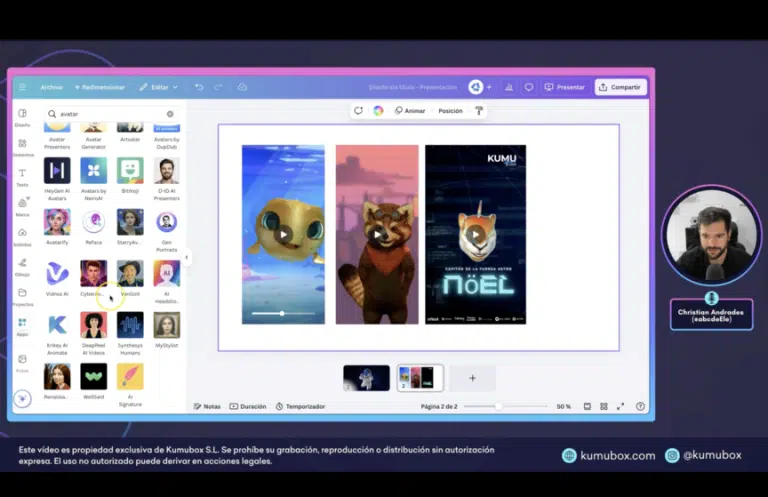Open the Elementos panel in sidebar
Image resolution: width=768 pixels, height=497 pixels.
(23, 147)
